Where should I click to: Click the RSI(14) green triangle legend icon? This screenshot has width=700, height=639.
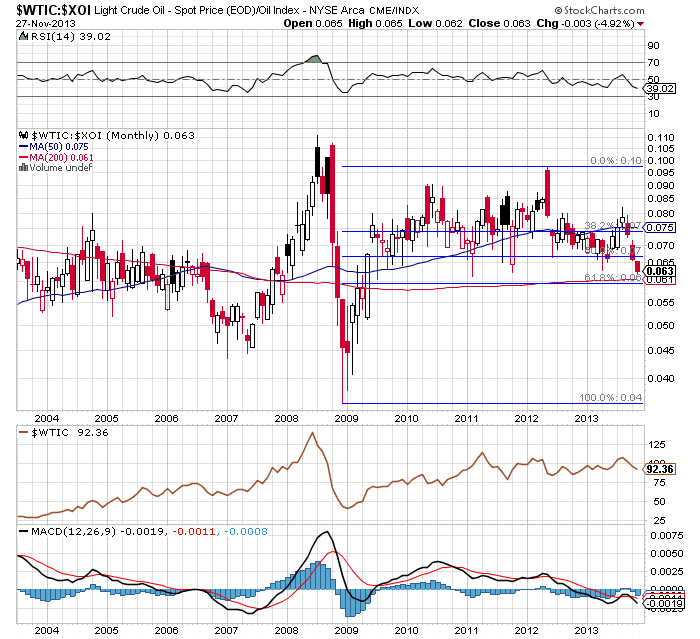[x=23, y=37]
